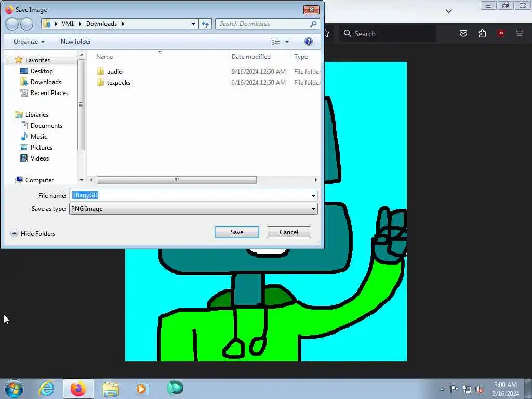Image resolution: width=532 pixels, height=399 pixels.
Task: Open Firefox hamburger application menu
Action: pos(520,33)
